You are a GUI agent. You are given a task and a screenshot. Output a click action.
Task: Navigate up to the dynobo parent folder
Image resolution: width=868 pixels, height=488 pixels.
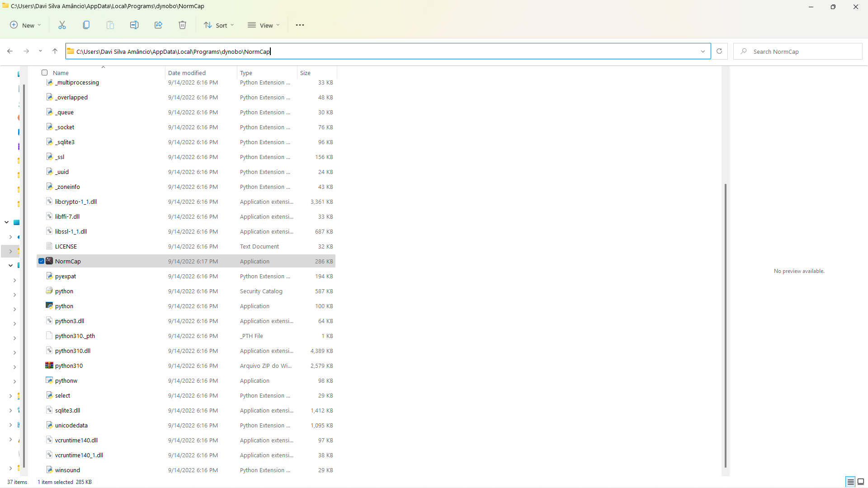click(55, 51)
